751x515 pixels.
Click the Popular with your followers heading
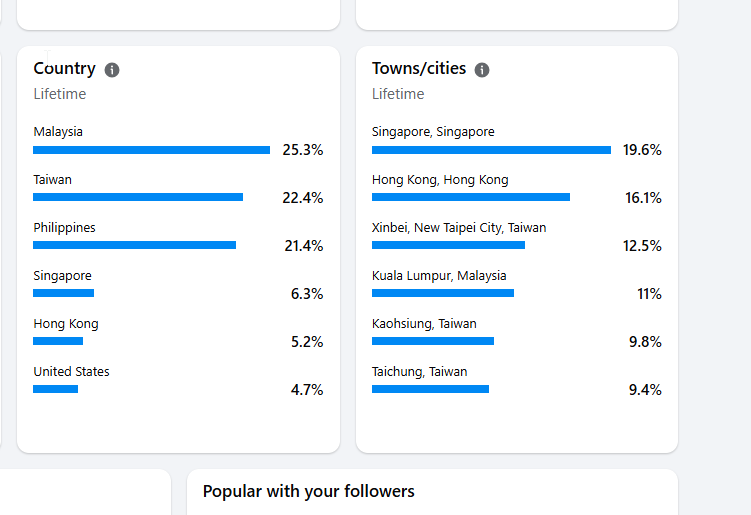tap(308, 492)
